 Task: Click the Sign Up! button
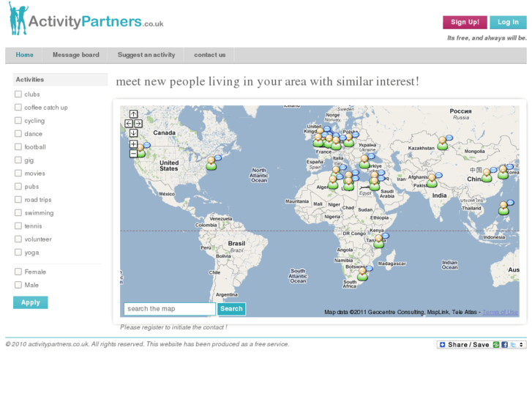(465, 22)
